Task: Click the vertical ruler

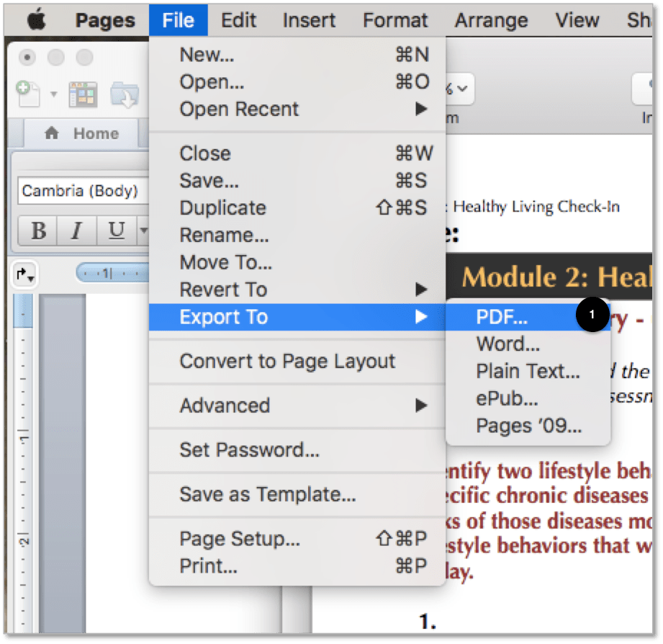Action: (23, 463)
